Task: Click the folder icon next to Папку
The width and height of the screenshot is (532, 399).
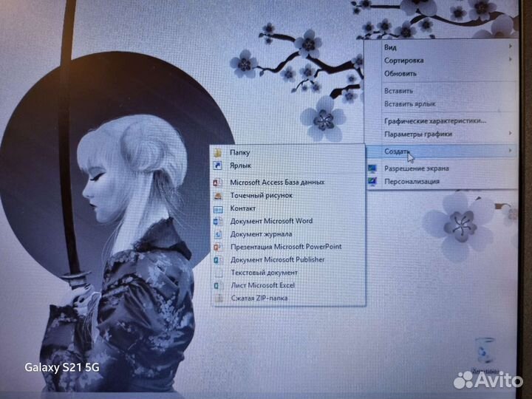Action: [217, 152]
